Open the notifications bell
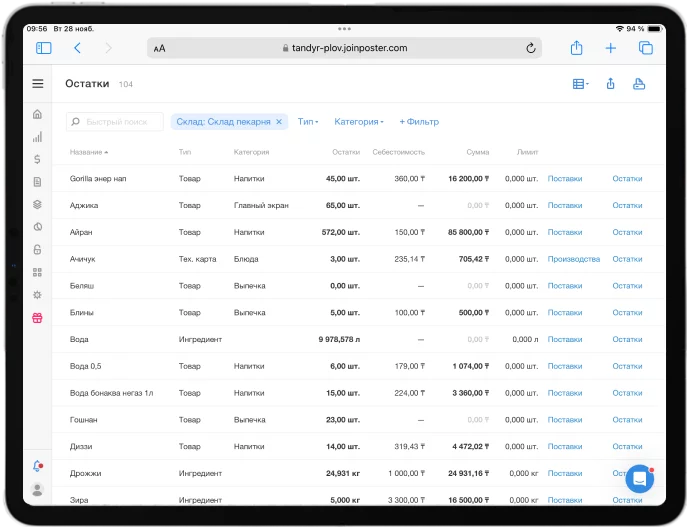This screenshot has width=687, height=527. (x=38, y=466)
